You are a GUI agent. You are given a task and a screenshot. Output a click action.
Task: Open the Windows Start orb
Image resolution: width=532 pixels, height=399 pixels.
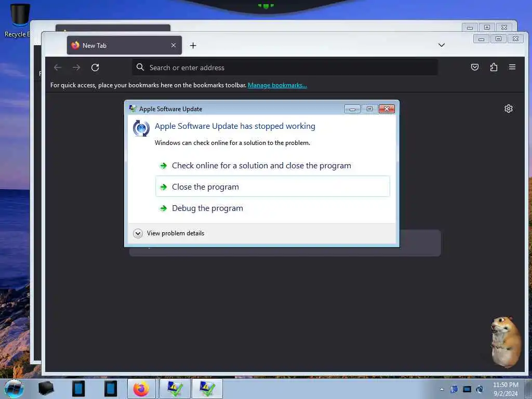[14, 389]
